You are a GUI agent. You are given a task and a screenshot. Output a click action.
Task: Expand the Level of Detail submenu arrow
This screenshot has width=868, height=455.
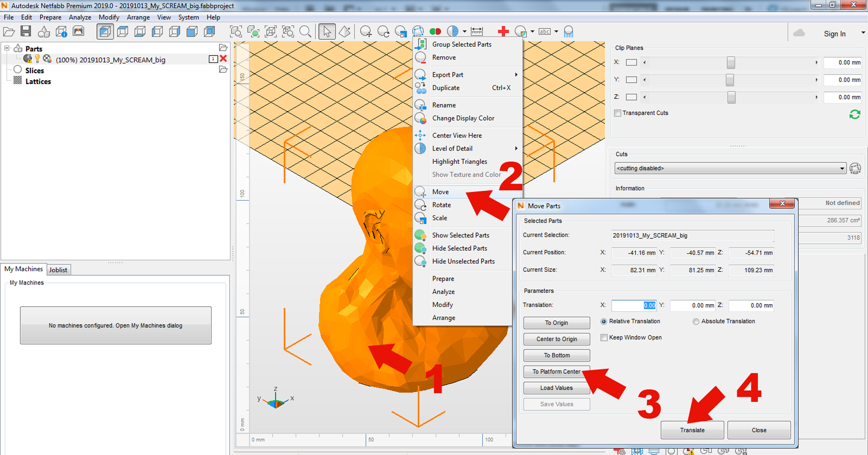[x=516, y=148]
